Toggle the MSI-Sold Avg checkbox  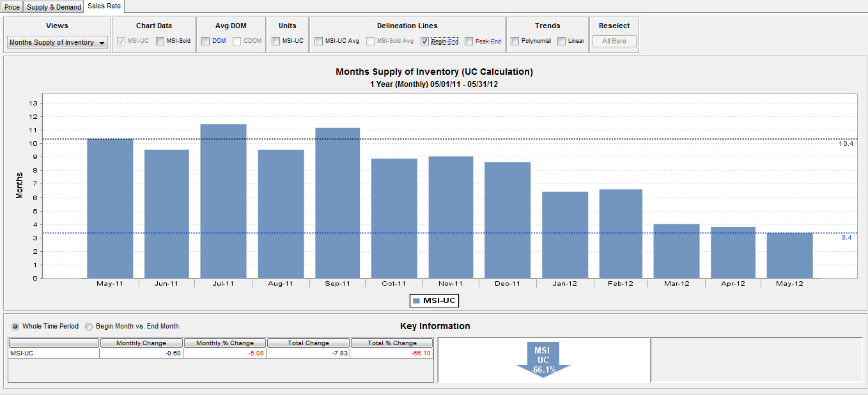[x=370, y=41]
